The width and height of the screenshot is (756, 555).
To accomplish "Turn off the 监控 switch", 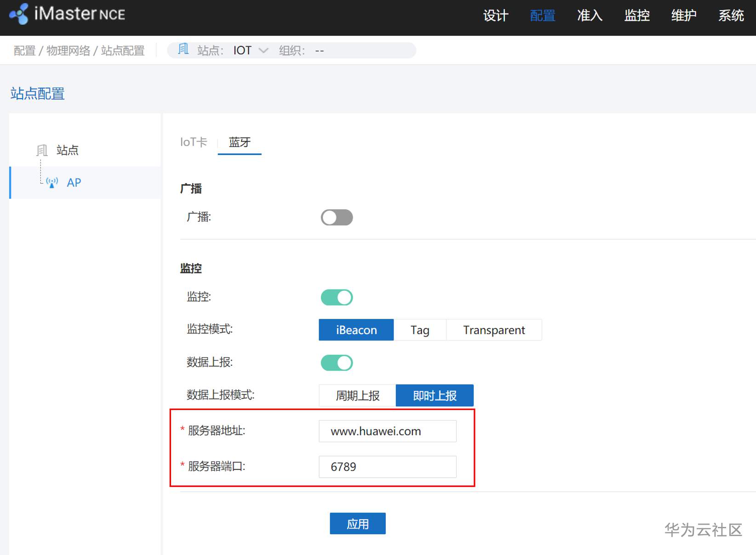I will coord(337,297).
